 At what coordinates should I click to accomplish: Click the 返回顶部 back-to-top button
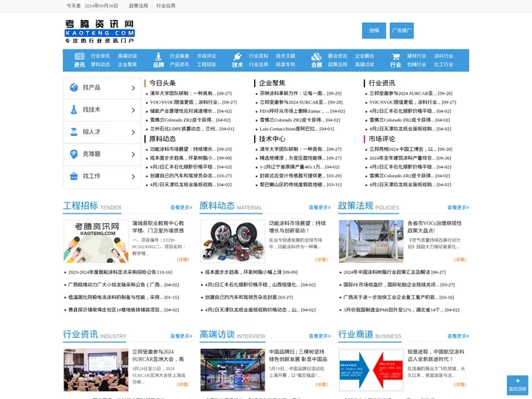coord(517,385)
